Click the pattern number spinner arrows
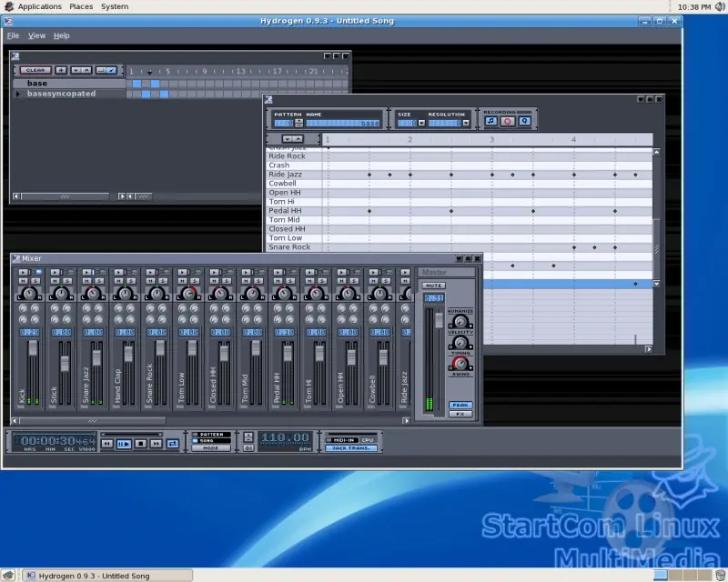728x582 pixels. [299, 123]
